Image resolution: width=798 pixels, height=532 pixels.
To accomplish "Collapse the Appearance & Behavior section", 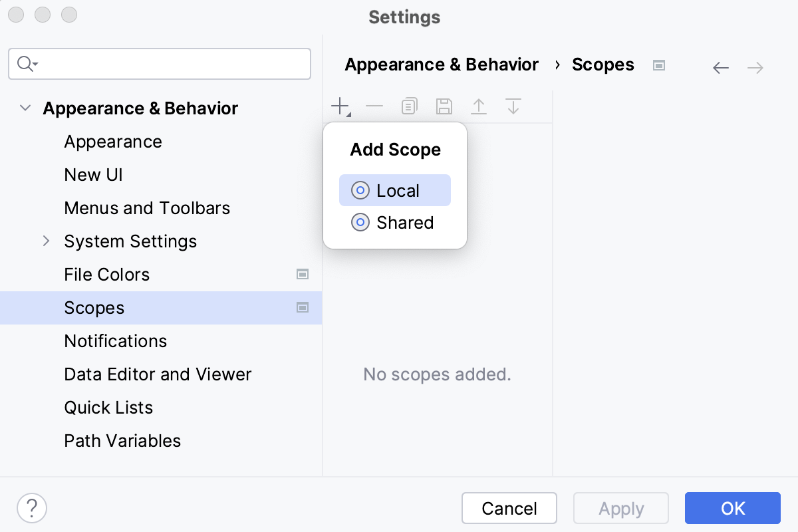I will pyautogui.click(x=25, y=108).
